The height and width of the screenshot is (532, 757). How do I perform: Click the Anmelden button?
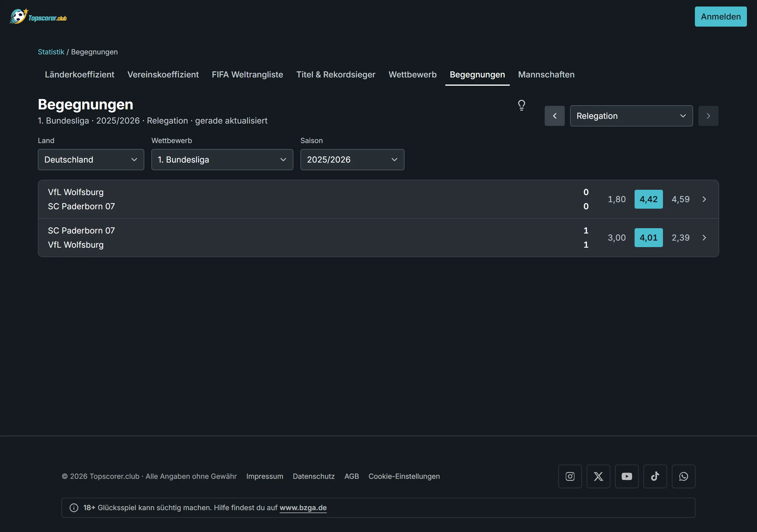[721, 17]
